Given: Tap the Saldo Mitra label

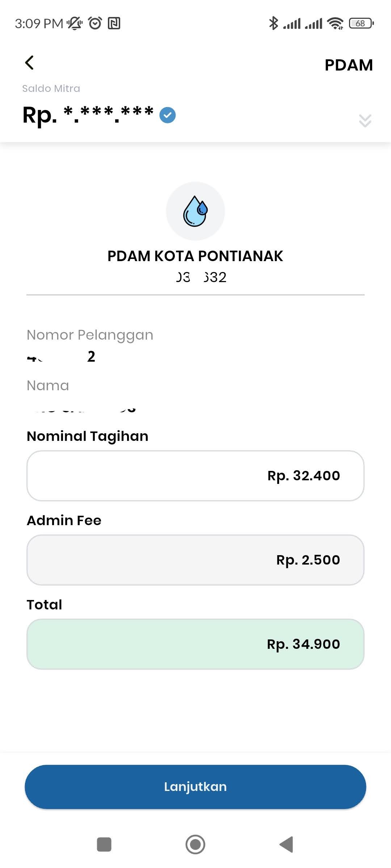Looking at the screenshot, I should click(51, 89).
